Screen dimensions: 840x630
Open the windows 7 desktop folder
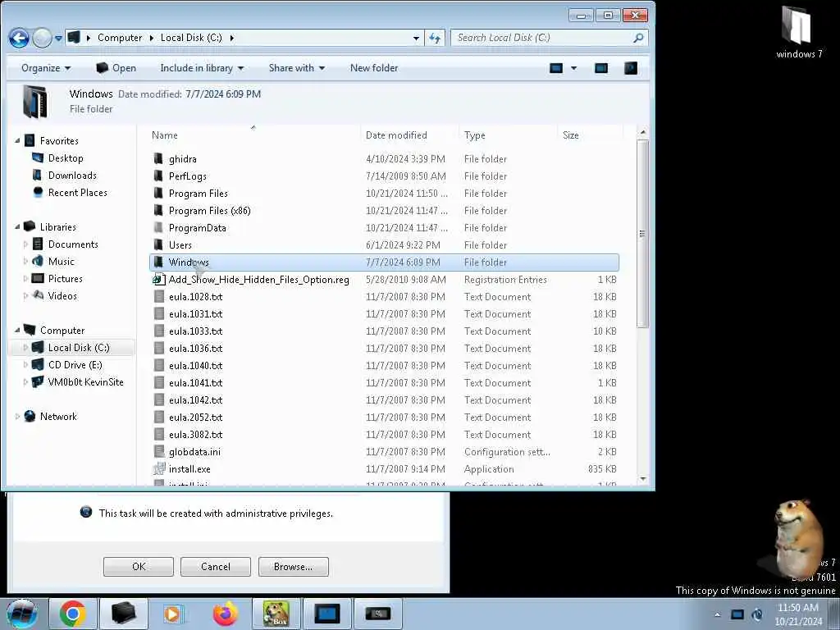point(798,31)
